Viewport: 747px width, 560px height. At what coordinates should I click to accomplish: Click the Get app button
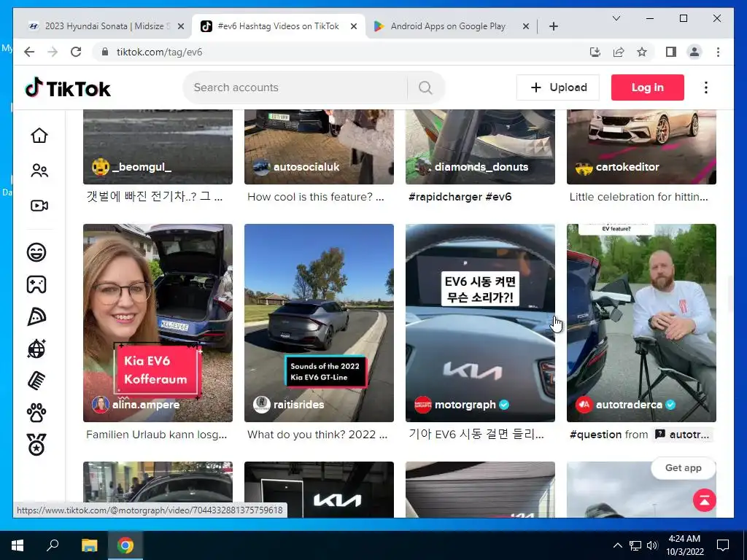click(x=683, y=468)
